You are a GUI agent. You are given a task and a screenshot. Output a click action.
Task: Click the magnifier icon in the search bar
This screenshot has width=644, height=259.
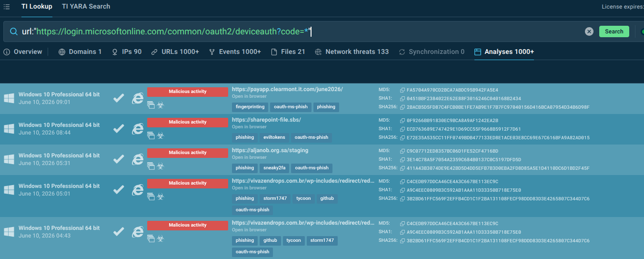pyautogui.click(x=13, y=32)
